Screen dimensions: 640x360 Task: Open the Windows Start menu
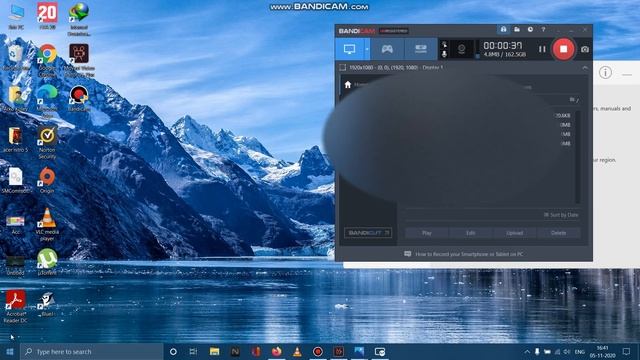tap(10, 351)
